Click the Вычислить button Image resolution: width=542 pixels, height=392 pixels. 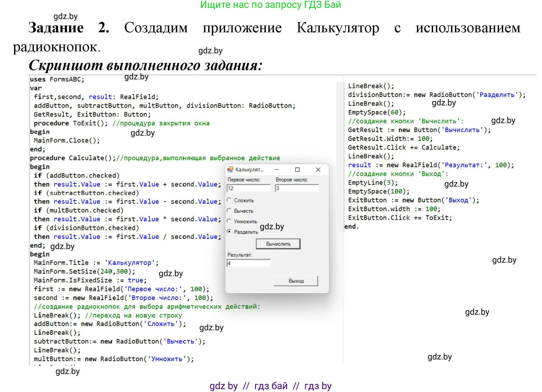[x=278, y=244]
